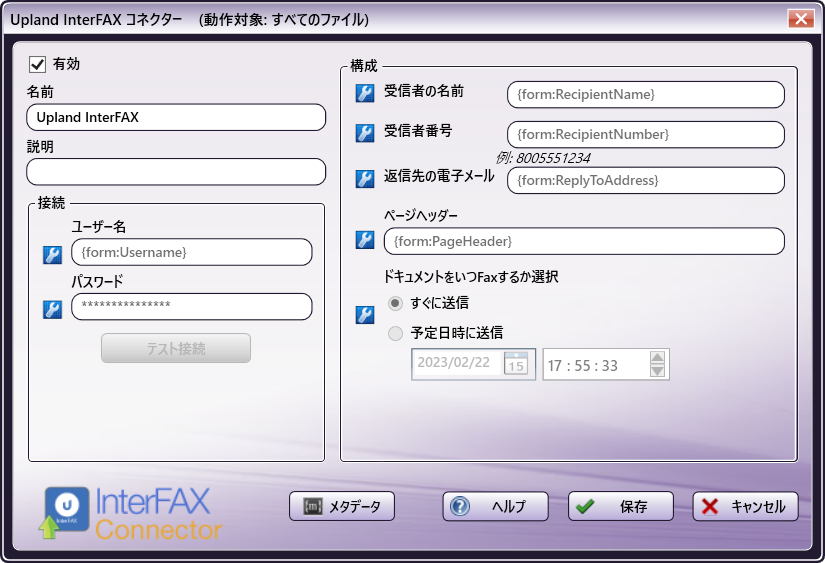Click wrench icon beside パスワード field
Image resolution: width=825 pixels, height=563 pixels.
tap(52, 309)
